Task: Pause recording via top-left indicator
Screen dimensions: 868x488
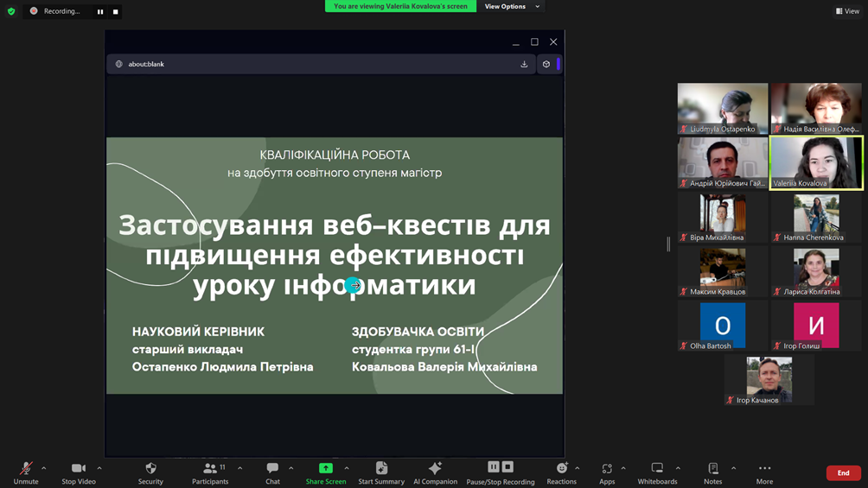Action: coord(100,11)
